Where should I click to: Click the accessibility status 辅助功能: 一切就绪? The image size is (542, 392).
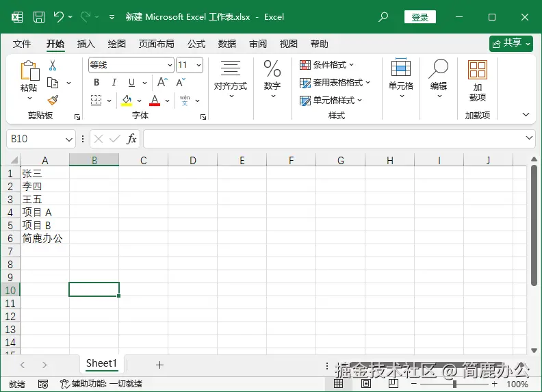point(101,384)
